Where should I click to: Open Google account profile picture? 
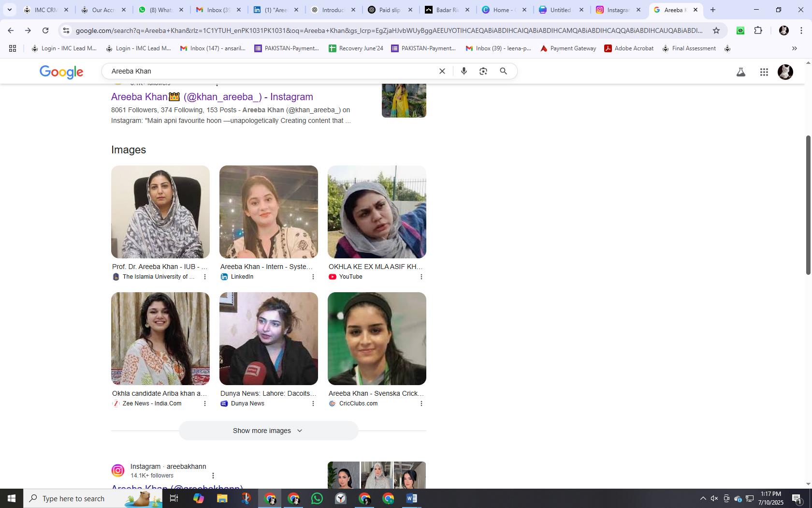tap(785, 72)
